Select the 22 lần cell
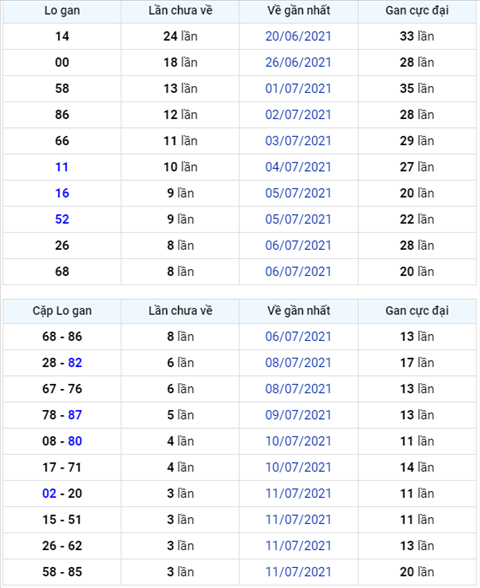This screenshot has width=480, height=588. pos(417,219)
